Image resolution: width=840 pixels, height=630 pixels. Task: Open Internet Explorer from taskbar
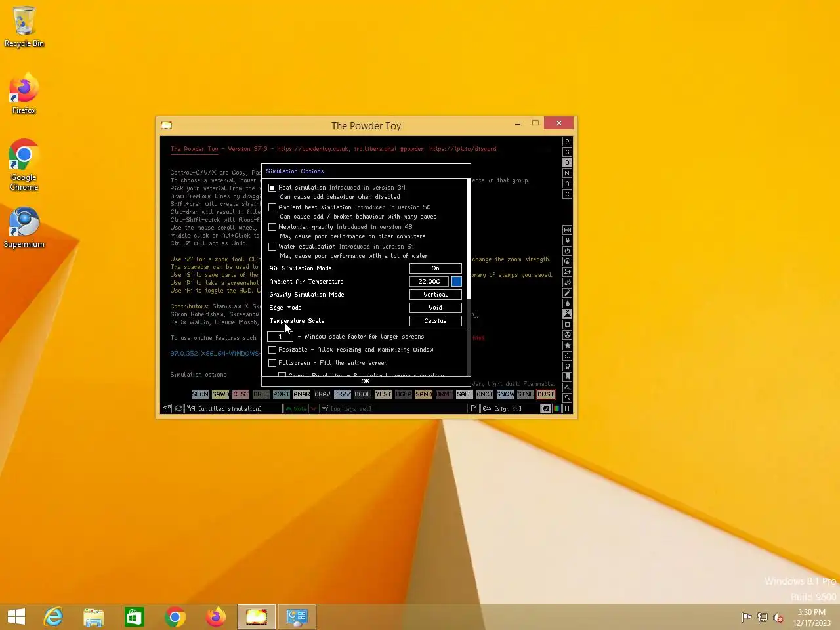pos(53,617)
